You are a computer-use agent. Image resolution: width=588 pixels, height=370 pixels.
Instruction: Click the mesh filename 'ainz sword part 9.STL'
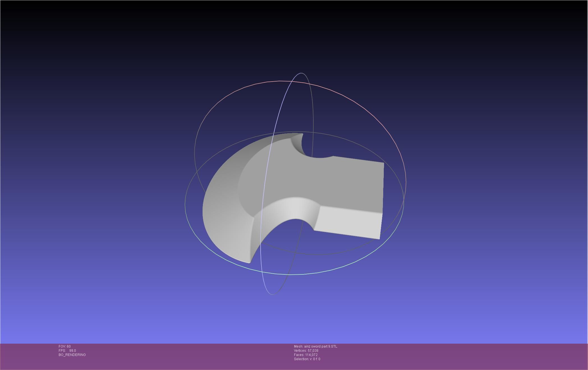(x=320, y=346)
